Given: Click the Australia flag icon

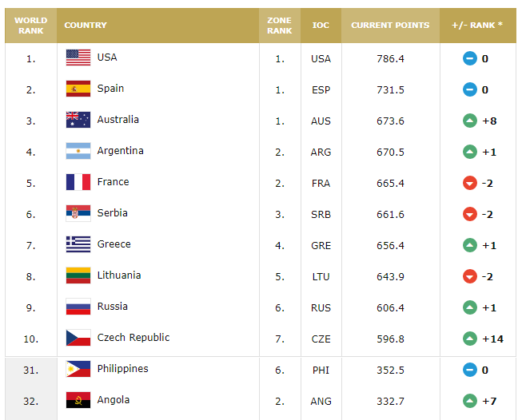Looking at the screenshot, I should 78,120.
